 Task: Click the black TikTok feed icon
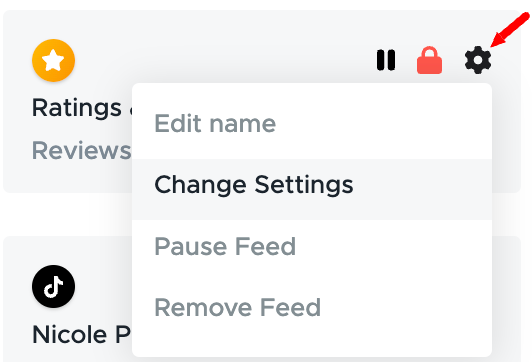pos(54,286)
